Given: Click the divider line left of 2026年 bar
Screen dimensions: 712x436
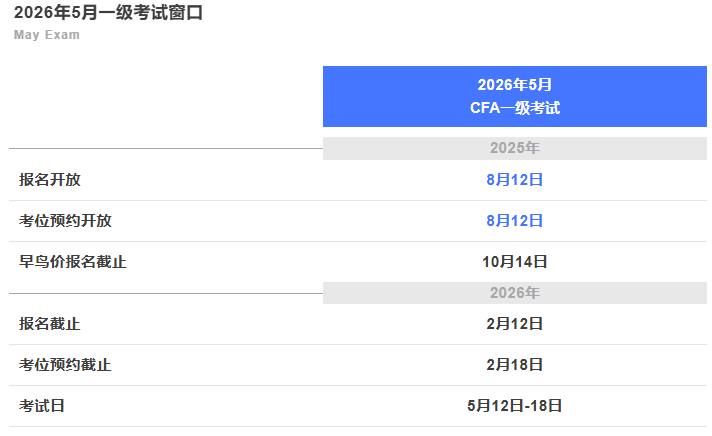Looking at the screenshot, I should [x=165, y=294].
